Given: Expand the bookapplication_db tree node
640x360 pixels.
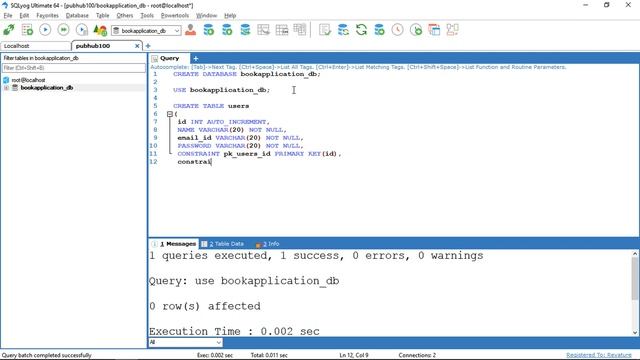Looking at the screenshot, I should [6, 88].
